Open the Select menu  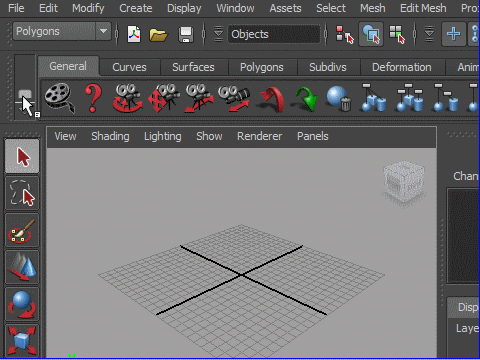pyautogui.click(x=331, y=8)
